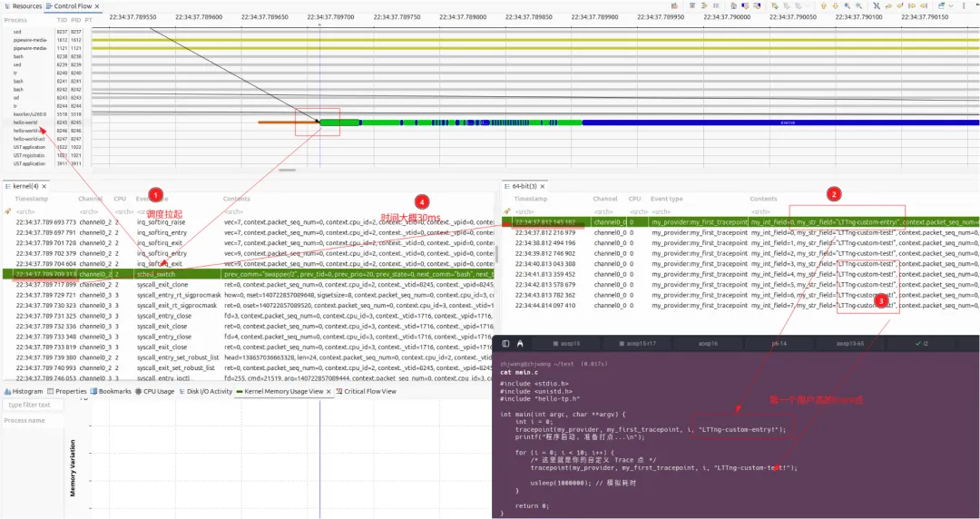Close the Control Flow view tab
The height and width of the screenshot is (519, 980).
pos(97,6)
